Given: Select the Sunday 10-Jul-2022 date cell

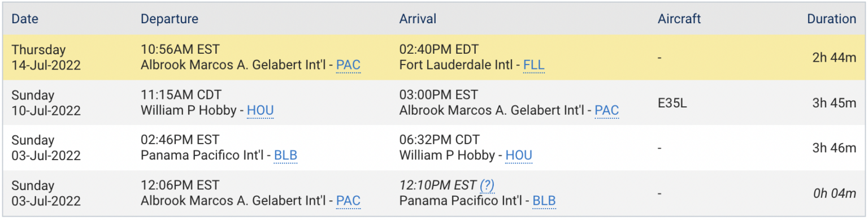Looking at the screenshot, I should tap(46, 102).
